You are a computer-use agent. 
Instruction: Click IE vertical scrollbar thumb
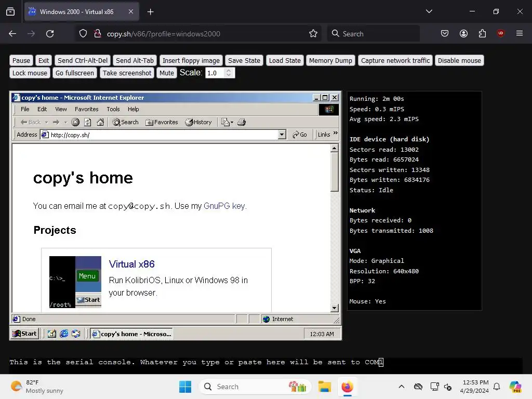click(334, 172)
